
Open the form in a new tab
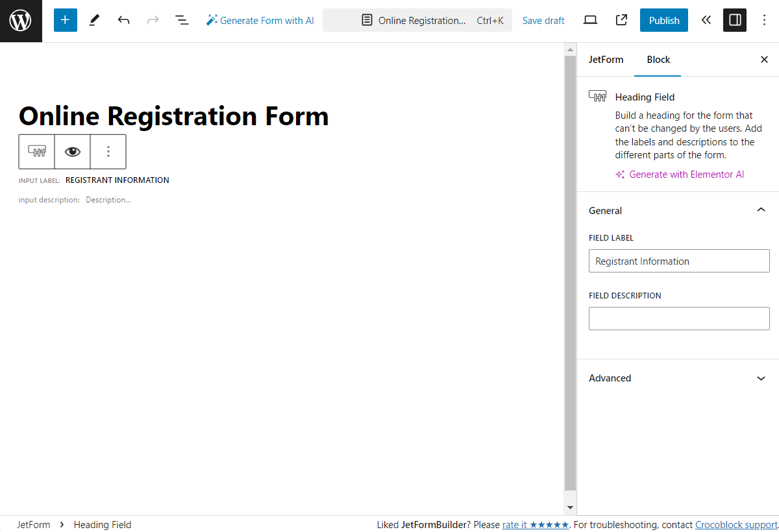[621, 20]
